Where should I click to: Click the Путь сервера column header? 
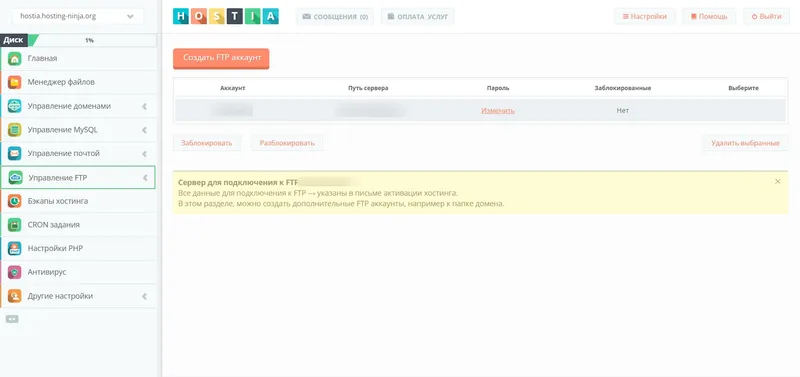tap(368, 88)
